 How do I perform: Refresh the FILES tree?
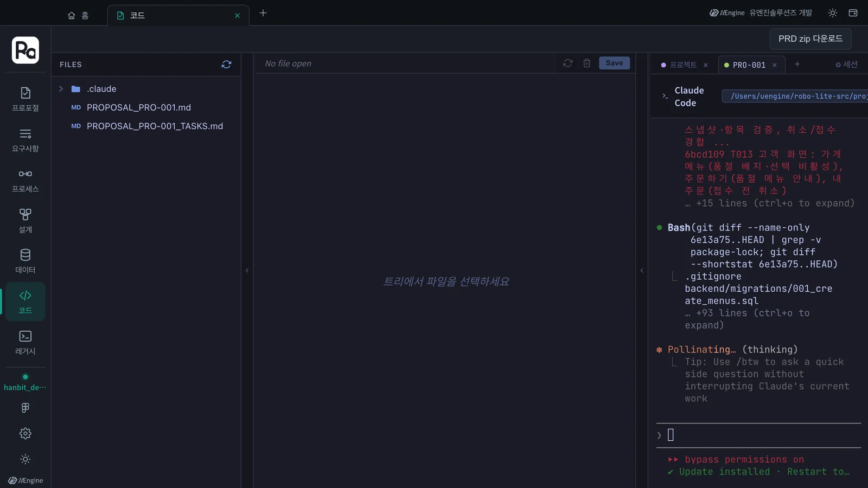click(226, 65)
